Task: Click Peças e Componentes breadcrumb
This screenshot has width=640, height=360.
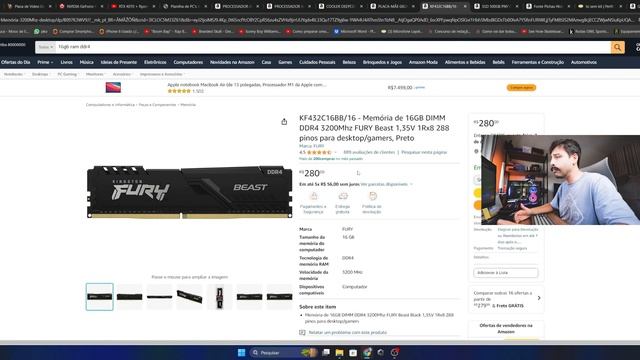Action: point(157,105)
